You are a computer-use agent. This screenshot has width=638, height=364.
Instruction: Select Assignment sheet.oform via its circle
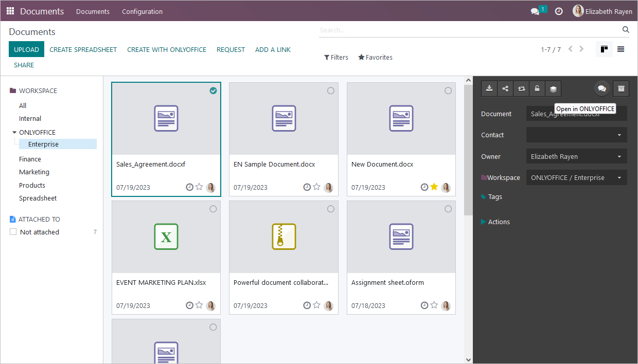[448, 209]
